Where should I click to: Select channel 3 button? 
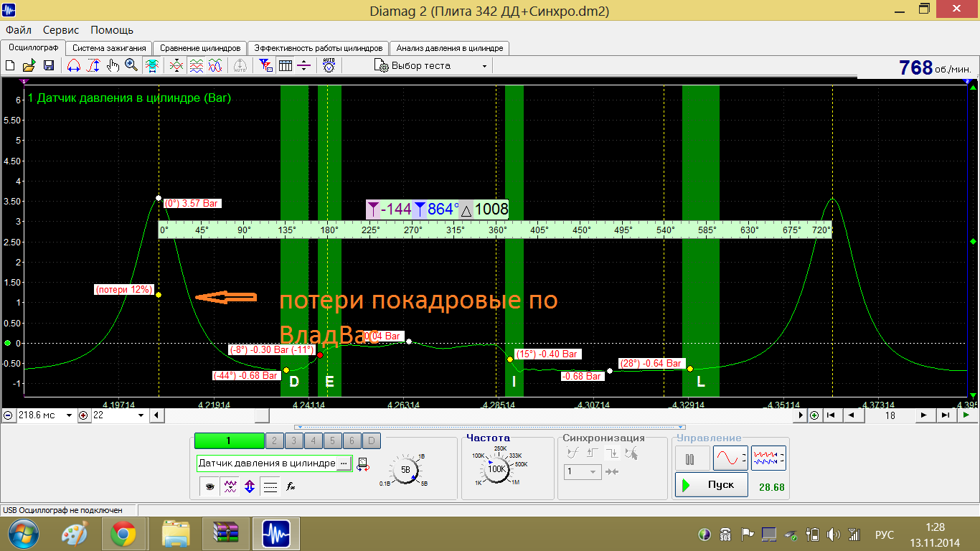[294, 441]
